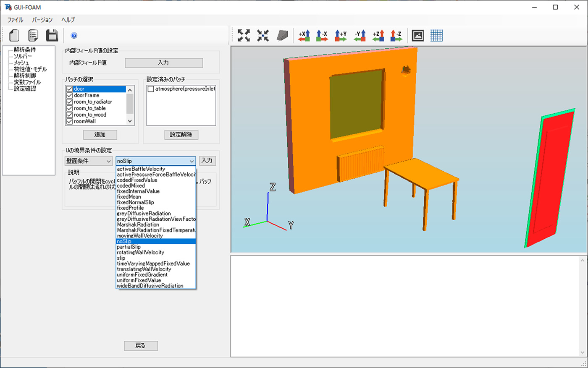Open the ファイル menu
The width and height of the screenshot is (588, 368).
pyautogui.click(x=15, y=20)
